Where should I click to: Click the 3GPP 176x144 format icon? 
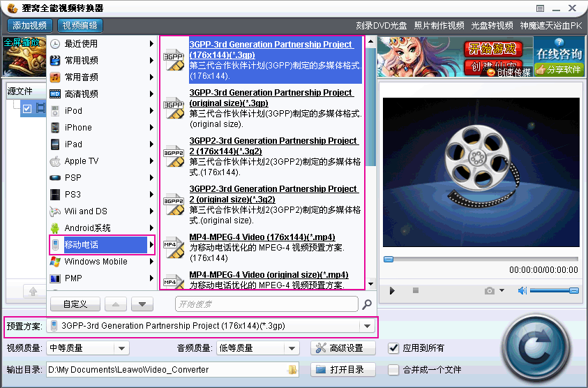[x=174, y=60]
